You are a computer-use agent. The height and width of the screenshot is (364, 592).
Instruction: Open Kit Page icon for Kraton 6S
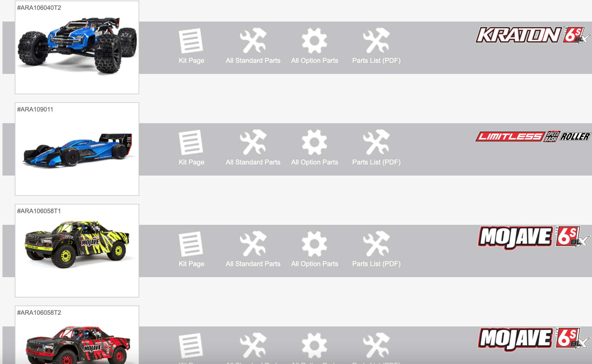[191, 41]
